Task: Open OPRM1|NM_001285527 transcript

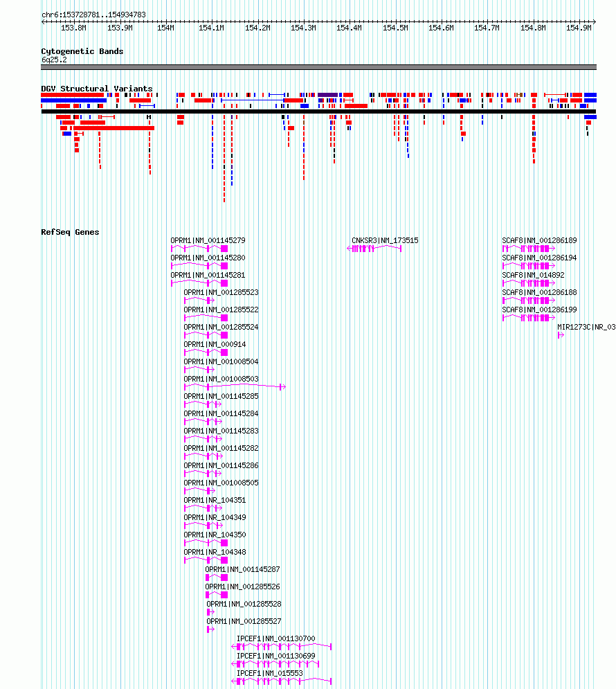Action: pyautogui.click(x=244, y=621)
